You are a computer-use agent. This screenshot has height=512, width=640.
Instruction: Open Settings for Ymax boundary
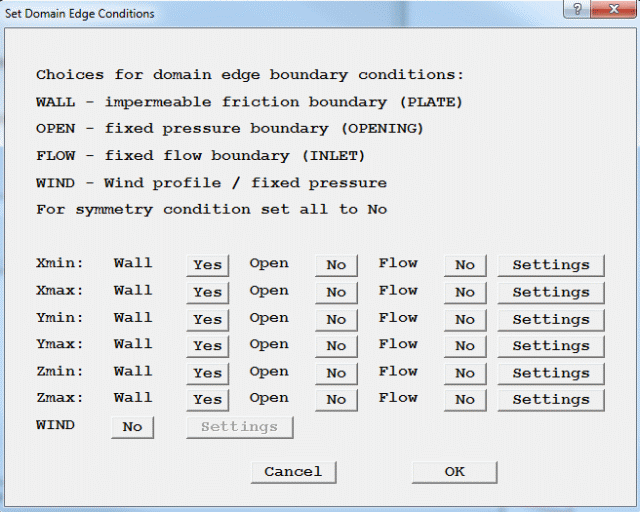[x=551, y=345]
